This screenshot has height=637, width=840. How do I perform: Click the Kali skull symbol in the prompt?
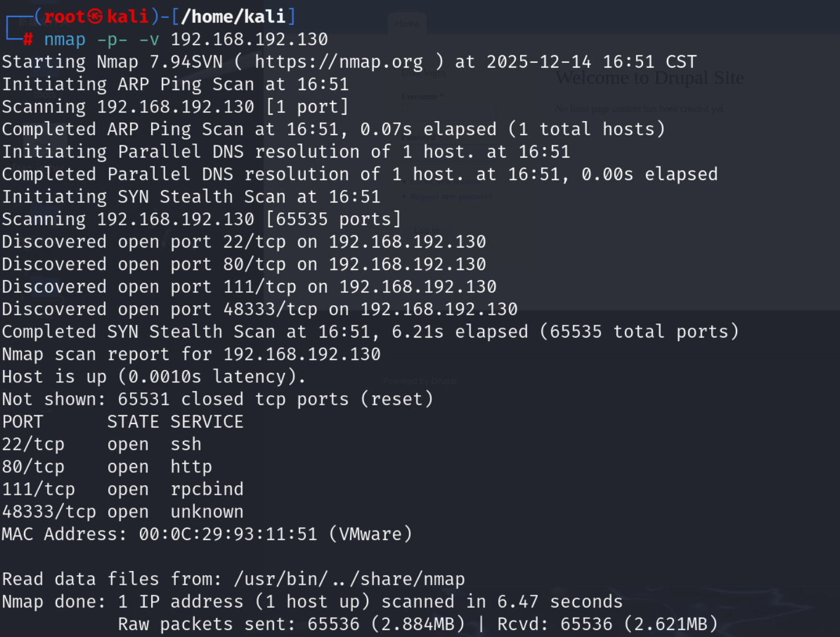click(x=95, y=16)
